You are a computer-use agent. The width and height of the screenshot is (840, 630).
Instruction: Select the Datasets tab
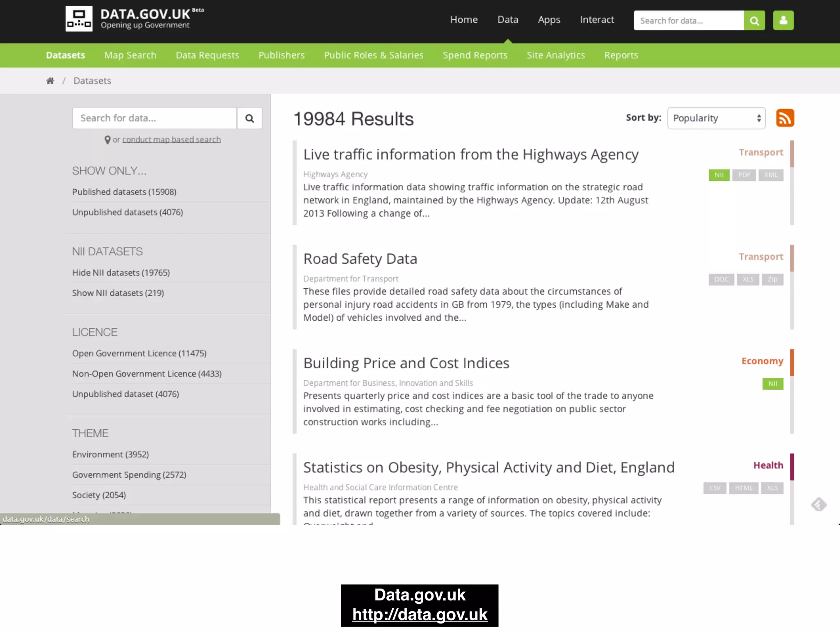tap(66, 55)
